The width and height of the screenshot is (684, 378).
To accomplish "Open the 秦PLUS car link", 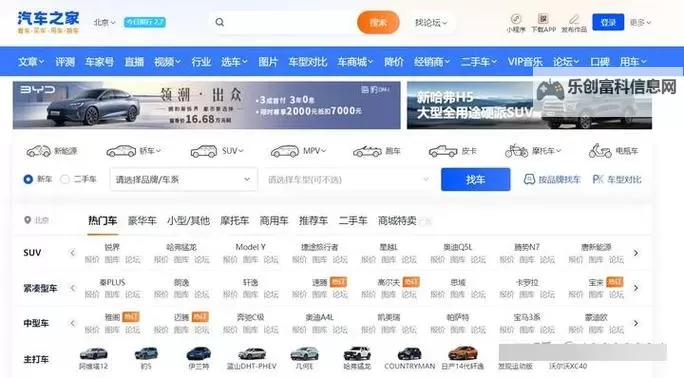I will pyautogui.click(x=112, y=283).
